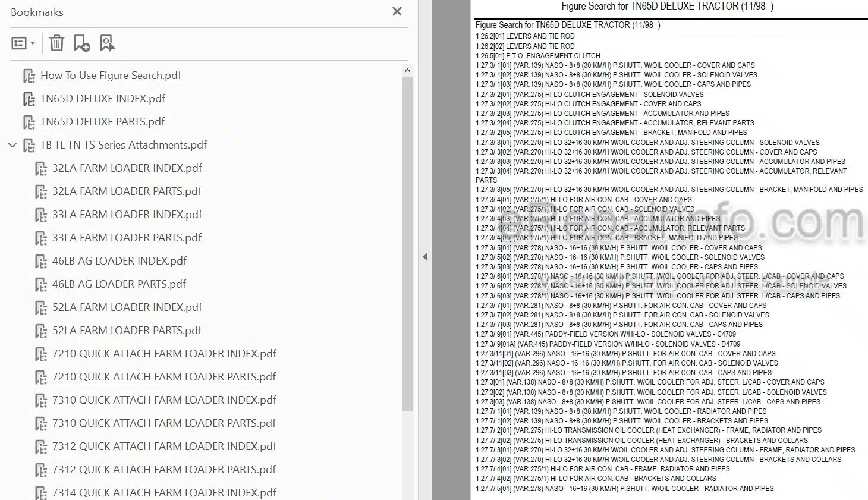The width and height of the screenshot is (868, 500).
Task: Open 52LA FARM LOADER PARTS.pdf bookmark
Action: coord(127,331)
